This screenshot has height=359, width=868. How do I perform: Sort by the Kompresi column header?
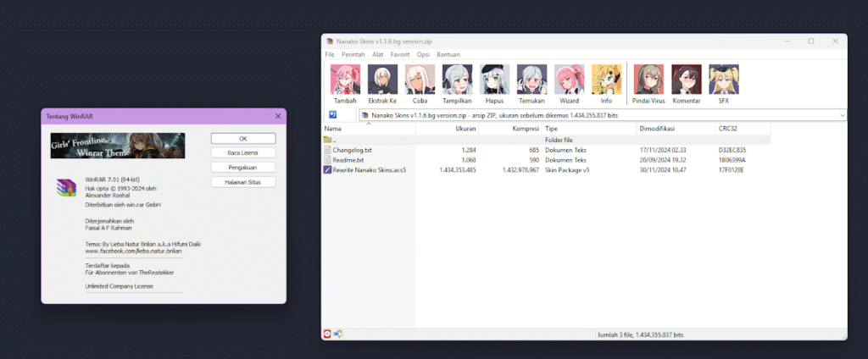(510, 129)
